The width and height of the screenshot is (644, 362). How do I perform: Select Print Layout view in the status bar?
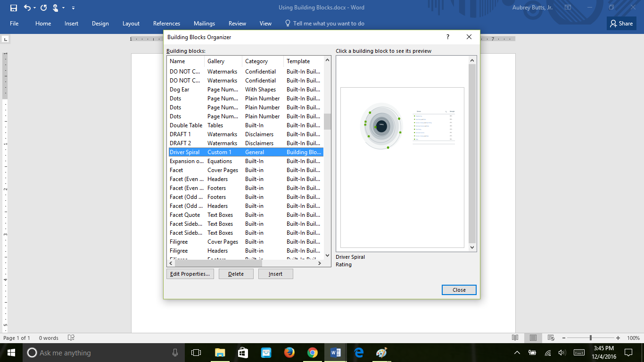coord(533,337)
